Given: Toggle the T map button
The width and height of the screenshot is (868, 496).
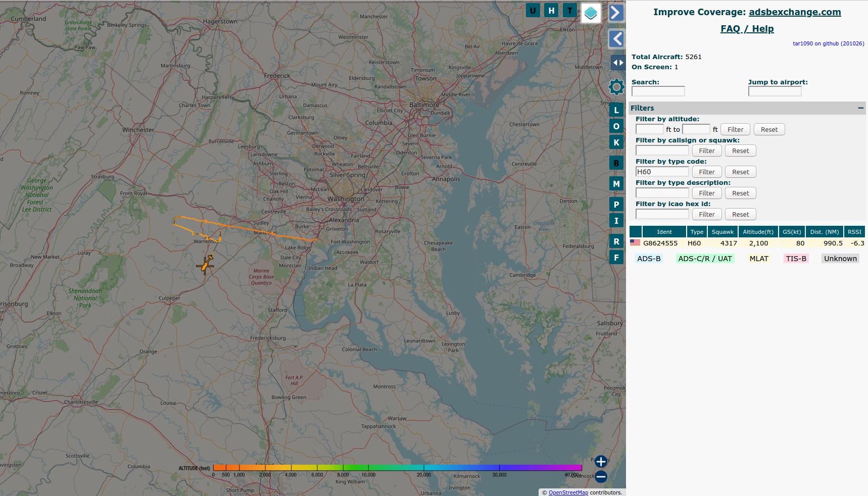Looking at the screenshot, I should click(570, 10).
